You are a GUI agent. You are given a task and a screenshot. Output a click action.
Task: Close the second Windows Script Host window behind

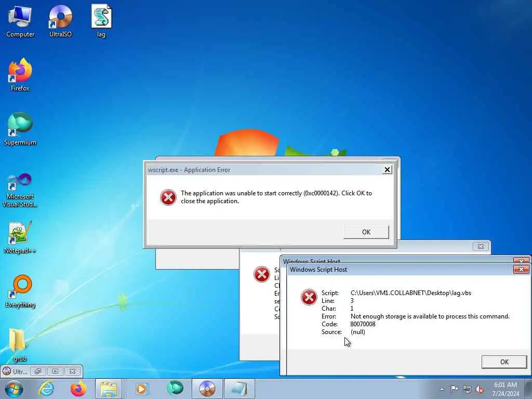521,260
